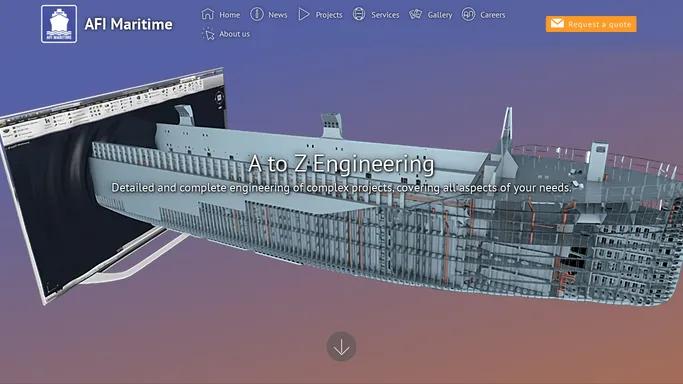Open the AFI Maritime site title link
This screenshot has height=384, width=683.
point(128,24)
